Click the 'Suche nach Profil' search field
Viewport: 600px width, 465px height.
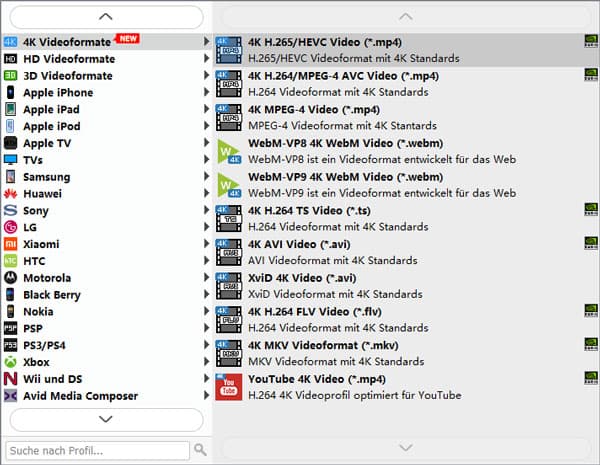[x=97, y=450]
